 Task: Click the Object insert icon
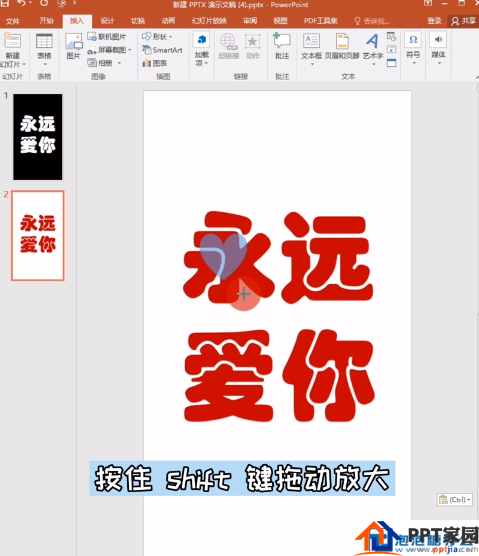click(x=391, y=63)
